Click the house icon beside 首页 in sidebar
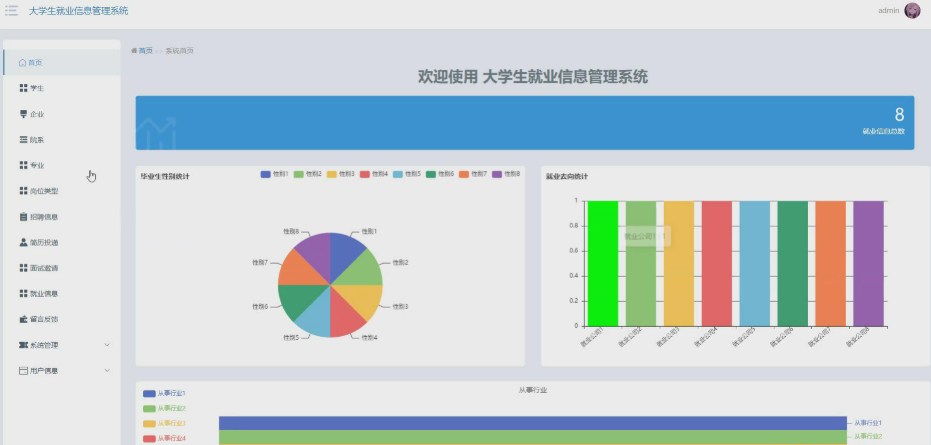 click(23, 62)
